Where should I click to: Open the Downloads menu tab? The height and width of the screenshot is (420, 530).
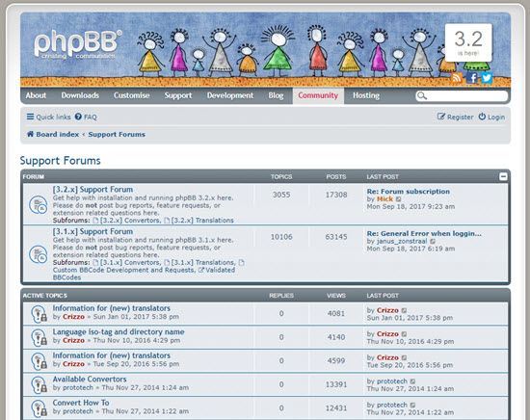pyautogui.click(x=80, y=95)
